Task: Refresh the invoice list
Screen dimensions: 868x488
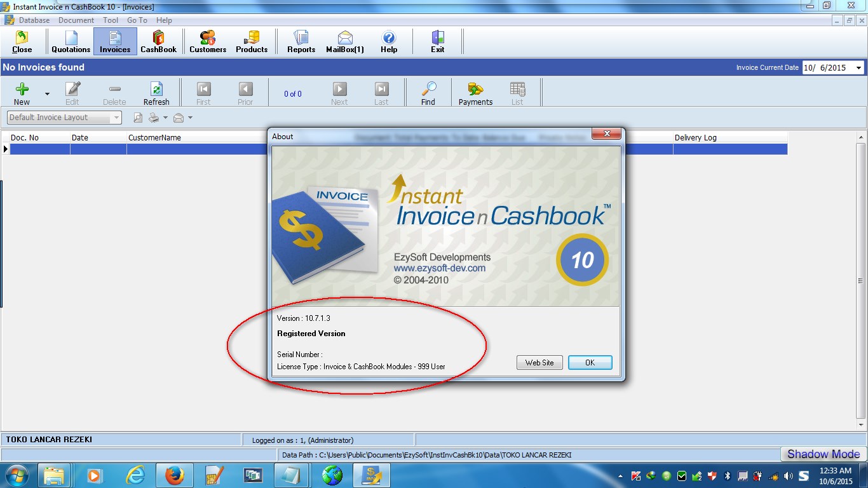Action: click(156, 93)
